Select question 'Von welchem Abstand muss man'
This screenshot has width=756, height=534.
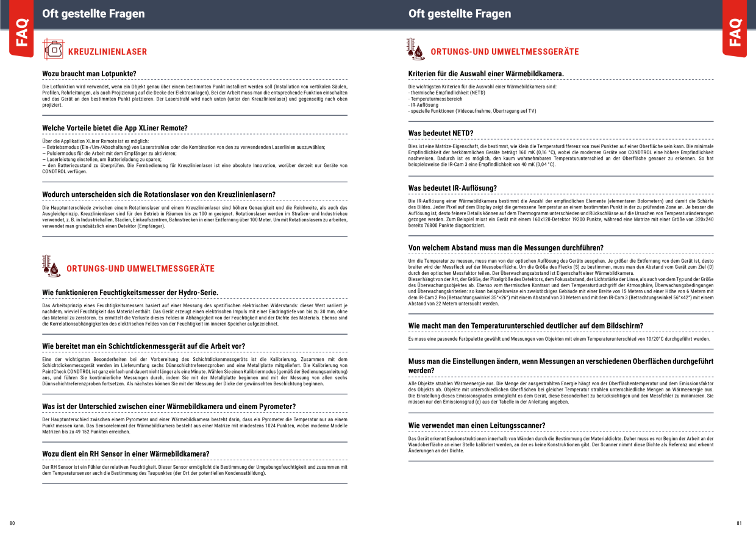[x=505, y=247]
